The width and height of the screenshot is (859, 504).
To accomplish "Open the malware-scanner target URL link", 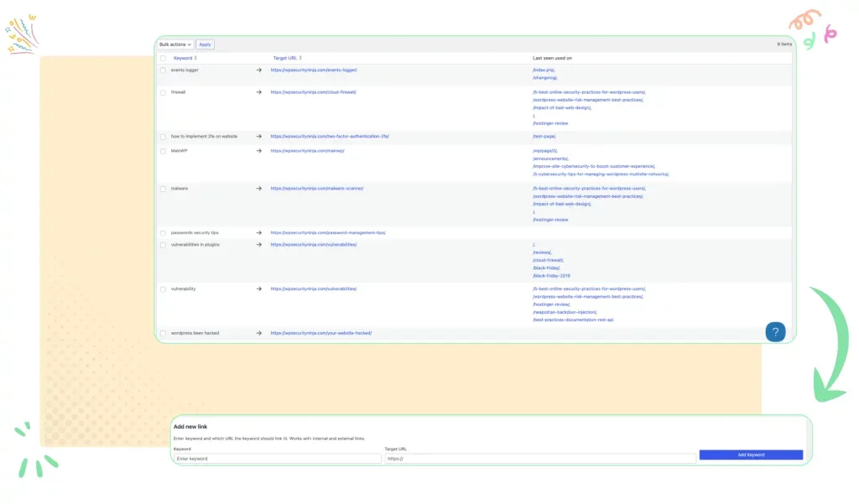I will tap(317, 189).
